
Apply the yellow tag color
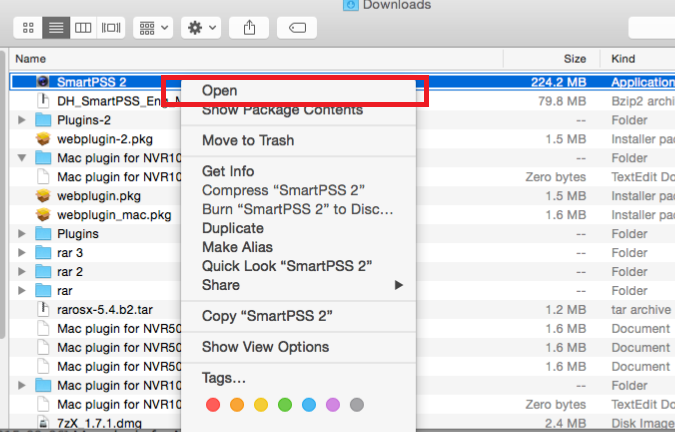261,405
